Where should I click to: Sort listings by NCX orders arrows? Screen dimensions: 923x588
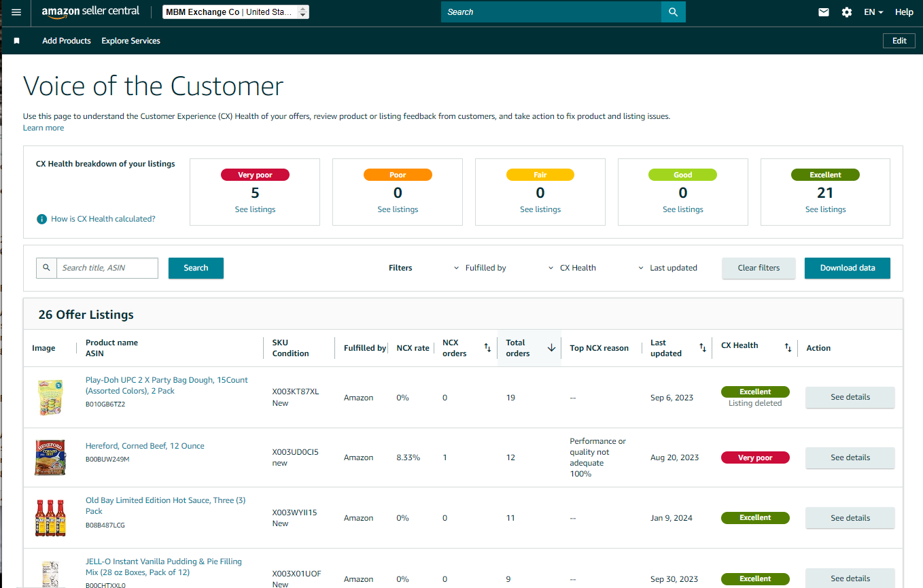(487, 348)
